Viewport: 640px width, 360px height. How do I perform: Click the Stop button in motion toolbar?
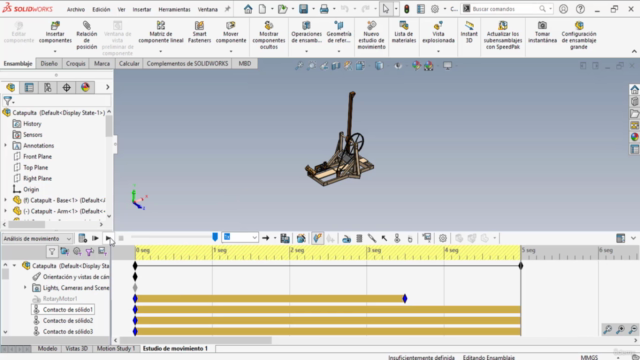[121, 238]
